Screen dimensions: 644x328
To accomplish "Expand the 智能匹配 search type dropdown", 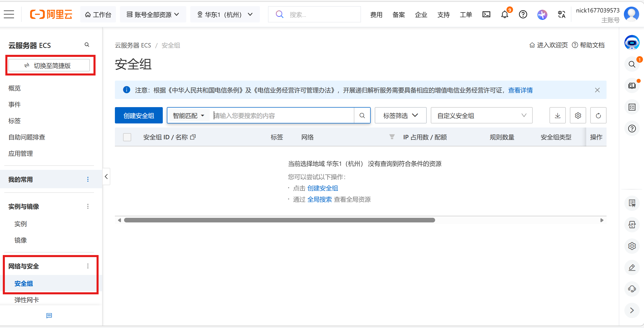I will click(189, 116).
